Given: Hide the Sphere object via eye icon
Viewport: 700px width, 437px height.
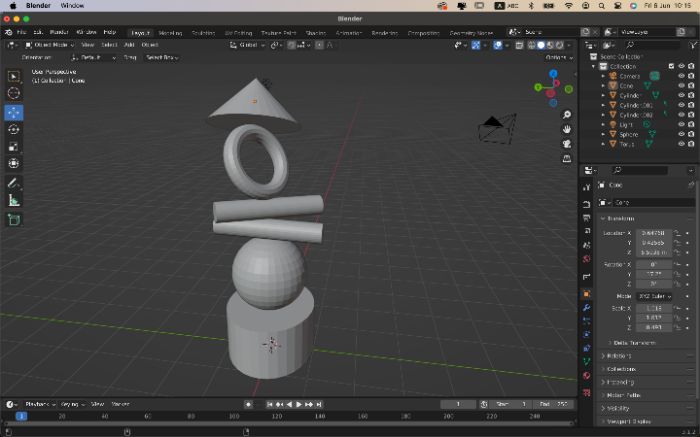Looking at the screenshot, I should click(x=681, y=134).
